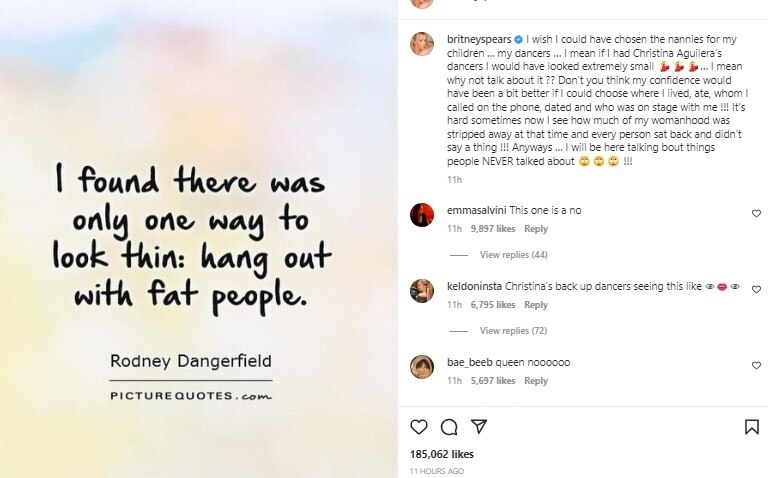Screen dimensions: 768x478
Task: Like emmasalvini's comment heart
Action: point(756,214)
